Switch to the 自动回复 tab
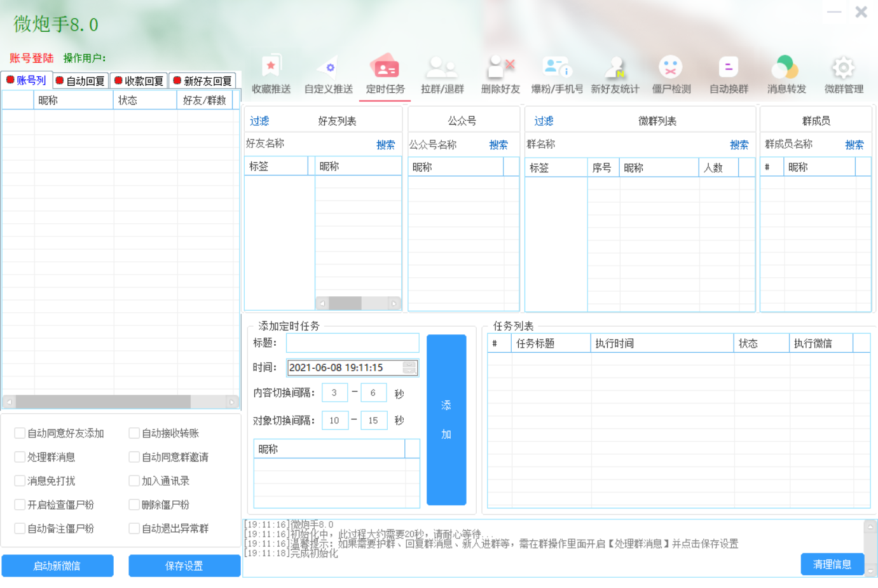The image size is (878, 588). tap(80, 81)
